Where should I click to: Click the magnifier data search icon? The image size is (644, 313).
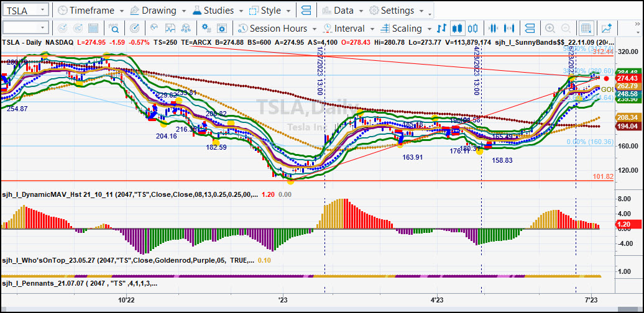(x=114, y=29)
